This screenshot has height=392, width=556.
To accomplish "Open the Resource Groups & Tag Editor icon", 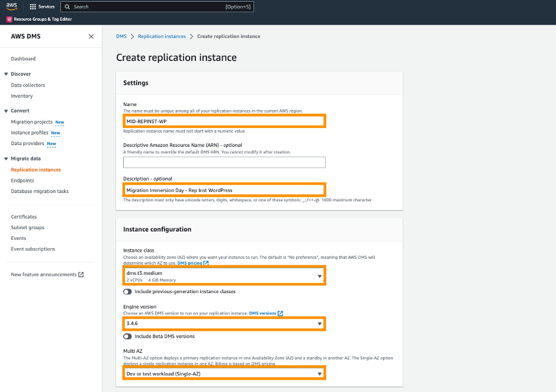I will pyautogui.click(x=9, y=19).
